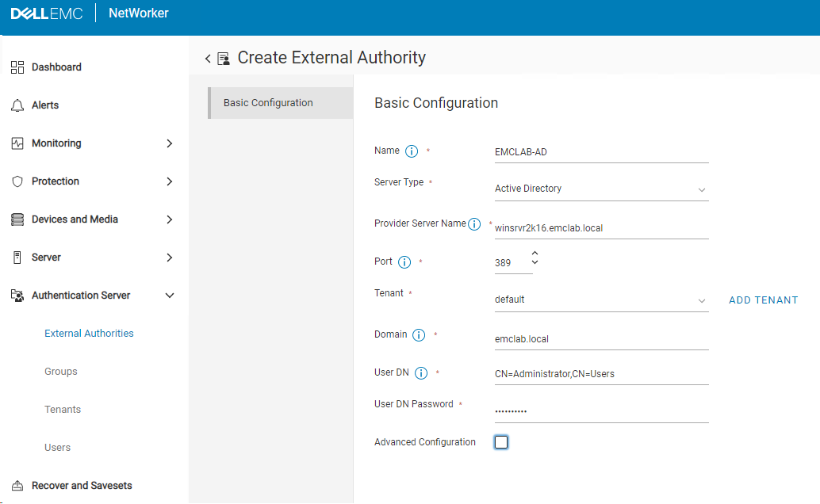Click the ADD TENANT button
Screen dimensions: 820x504
[762, 300]
